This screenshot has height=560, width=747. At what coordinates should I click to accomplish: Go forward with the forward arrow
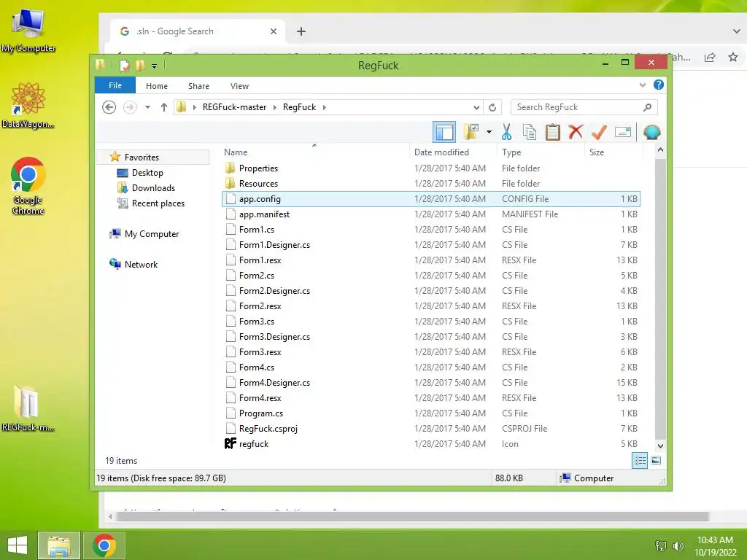click(x=130, y=107)
